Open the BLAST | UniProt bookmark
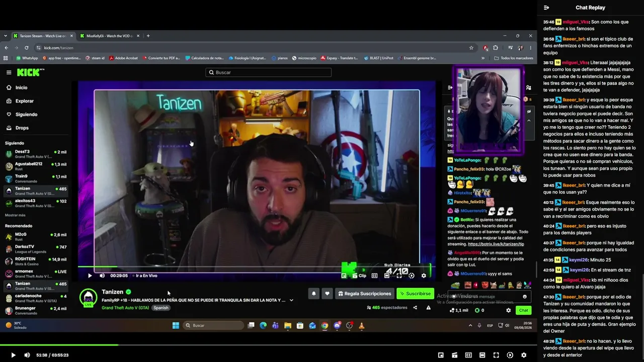 [x=378, y=58]
